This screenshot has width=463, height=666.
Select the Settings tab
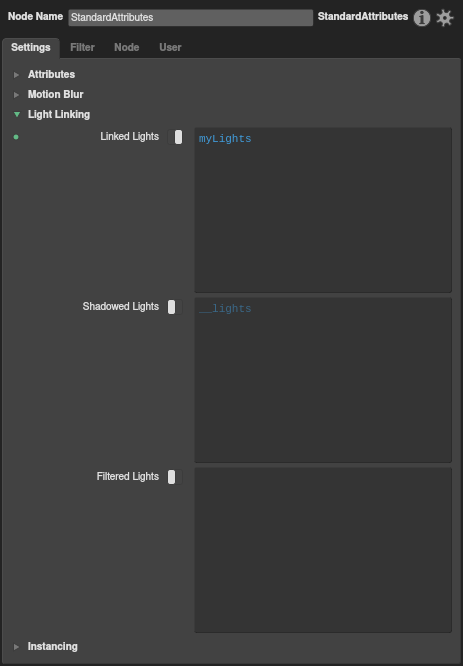pyautogui.click(x=31, y=47)
